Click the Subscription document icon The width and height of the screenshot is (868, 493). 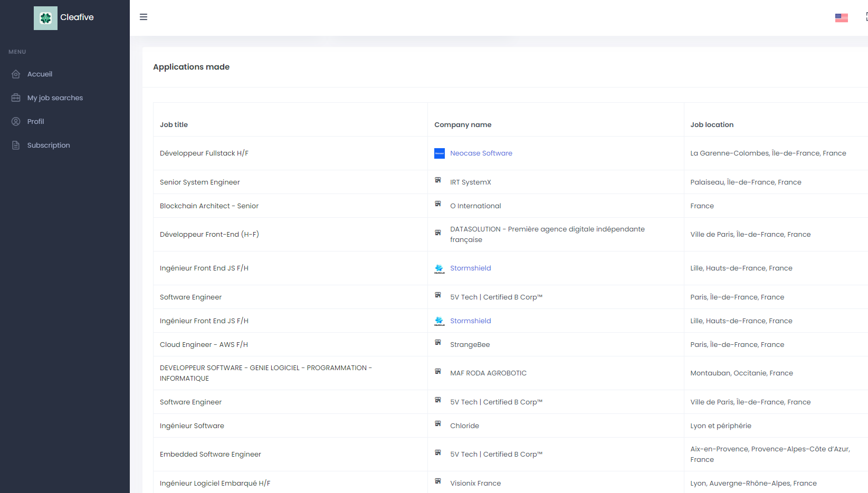16,145
